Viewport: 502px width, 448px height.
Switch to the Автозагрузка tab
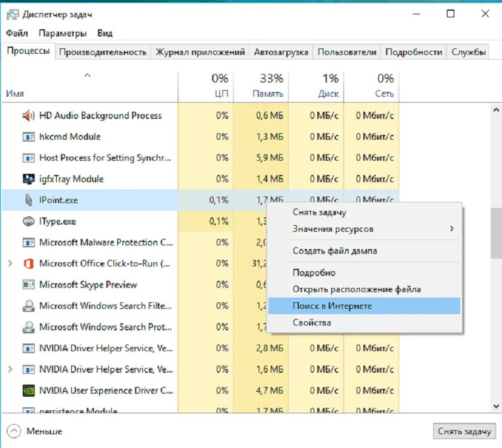tap(281, 52)
